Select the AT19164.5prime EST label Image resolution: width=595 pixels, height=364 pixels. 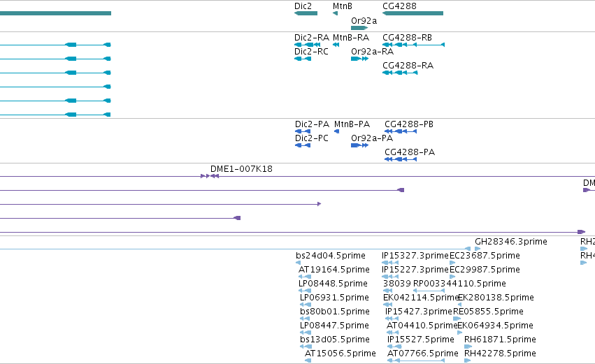[x=334, y=270]
